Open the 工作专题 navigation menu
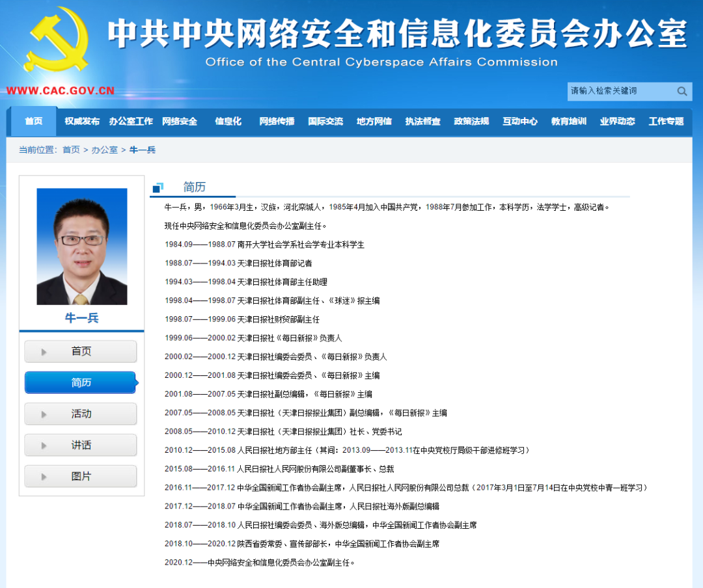Screen dimensions: 703x588 pos(667,121)
